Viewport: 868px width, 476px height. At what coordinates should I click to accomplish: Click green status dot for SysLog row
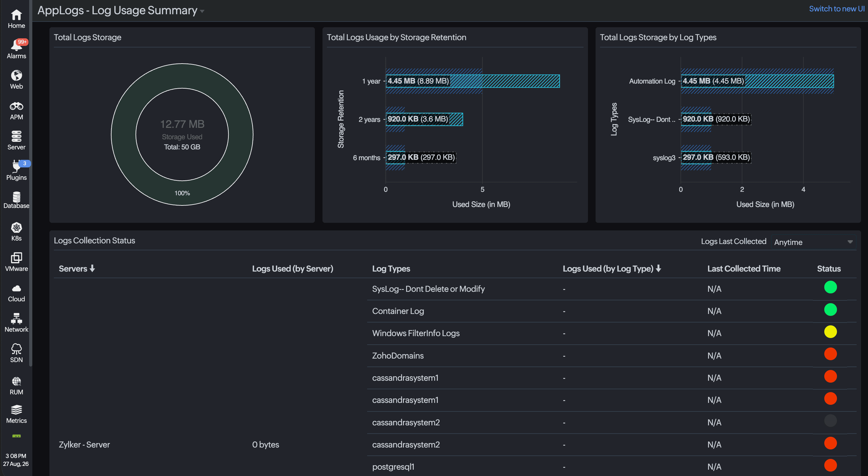[830, 287]
